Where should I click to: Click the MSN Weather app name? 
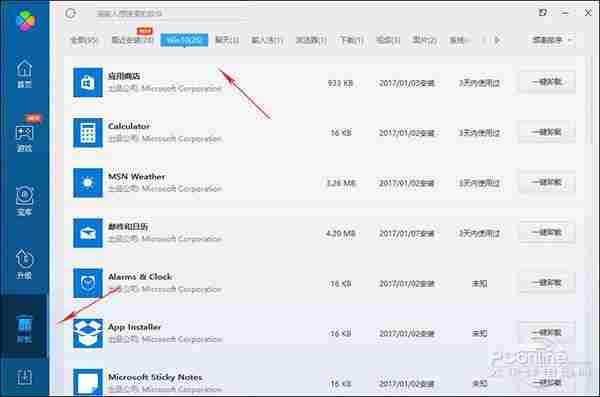tap(137, 176)
